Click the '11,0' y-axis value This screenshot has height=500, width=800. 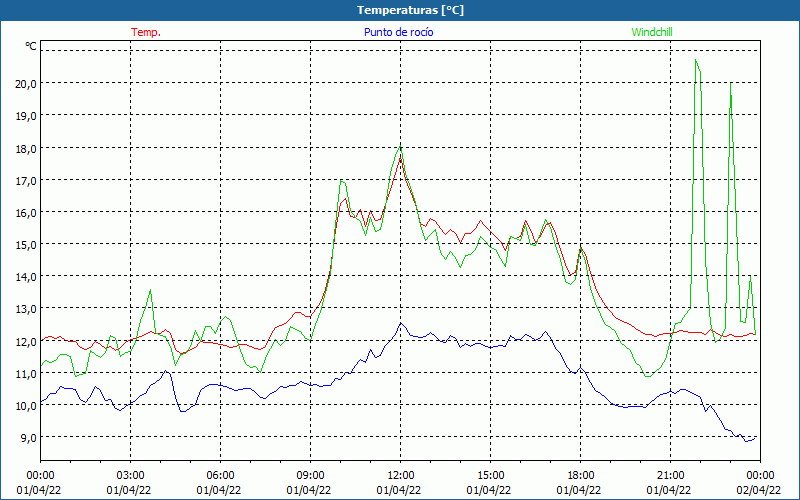pyautogui.click(x=26, y=373)
